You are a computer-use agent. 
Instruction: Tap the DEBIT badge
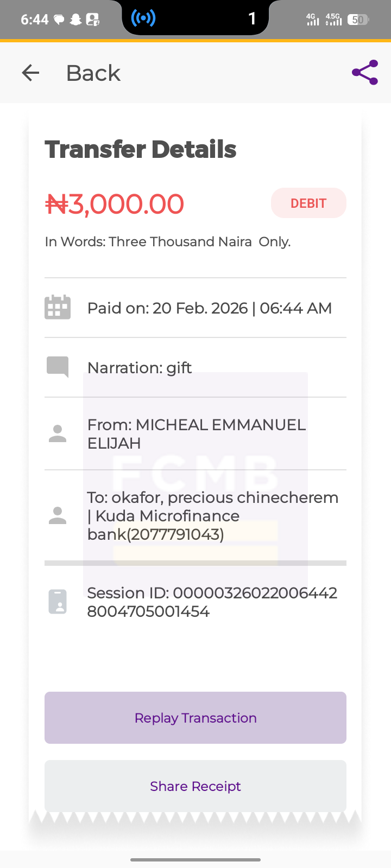pyautogui.click(x=308, y=203)
